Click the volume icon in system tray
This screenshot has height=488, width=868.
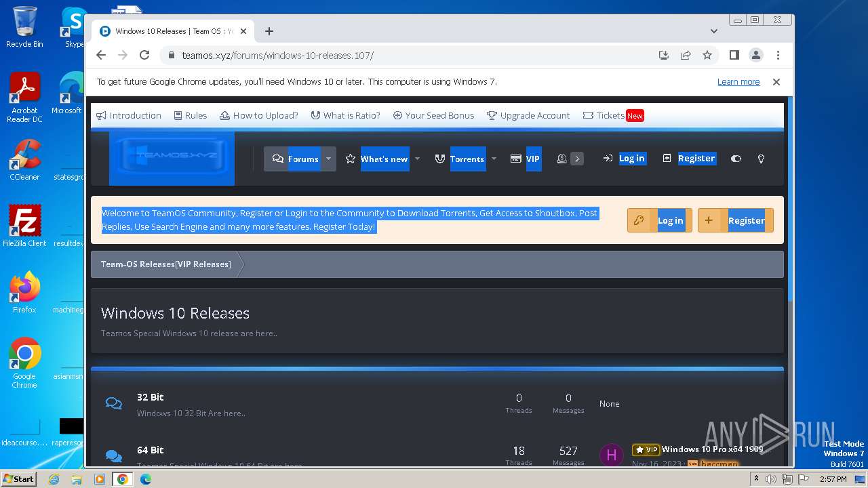[x=771, y=479]
